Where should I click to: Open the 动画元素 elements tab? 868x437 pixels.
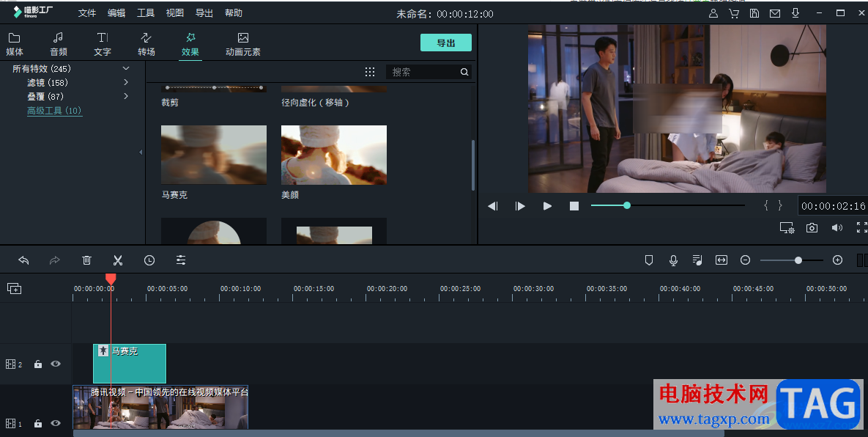click(243, 44)
